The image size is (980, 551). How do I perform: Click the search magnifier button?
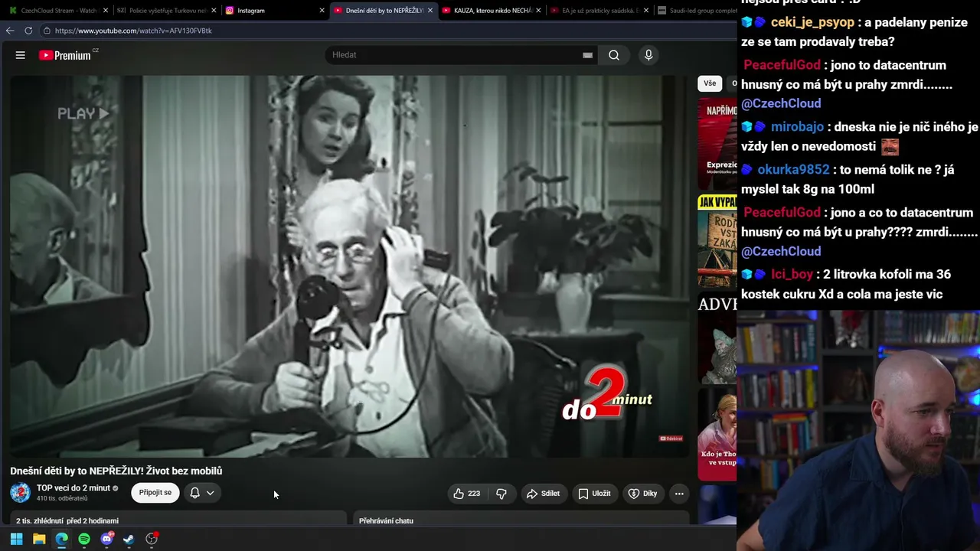coord(614,55)
